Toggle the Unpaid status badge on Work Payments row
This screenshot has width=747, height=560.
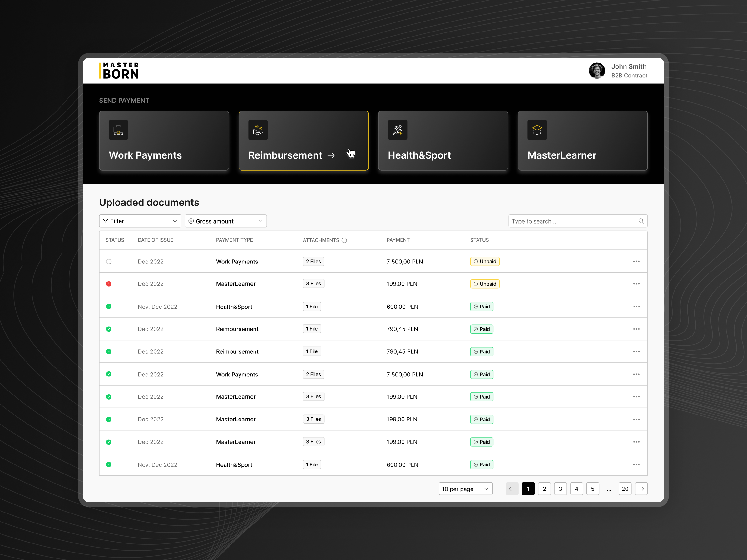tap(485, 261)
